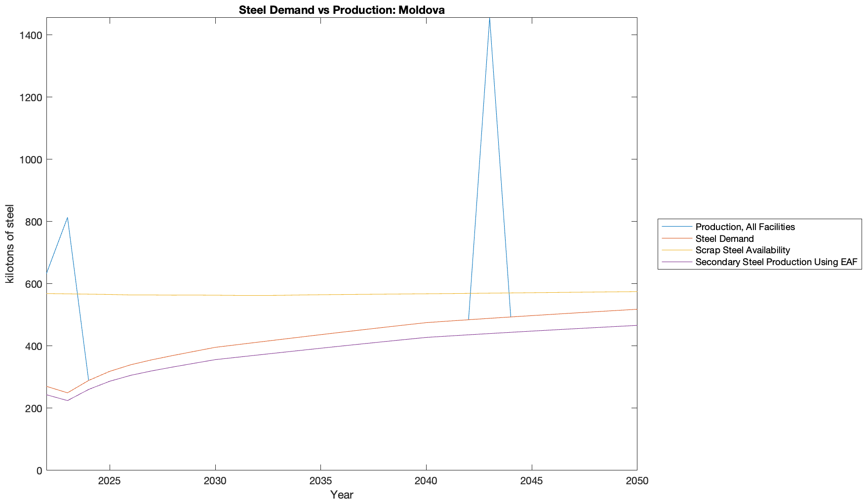Click the blue line sample in the legend
This screenshot has width=867, height=504.
pos(676,227)
